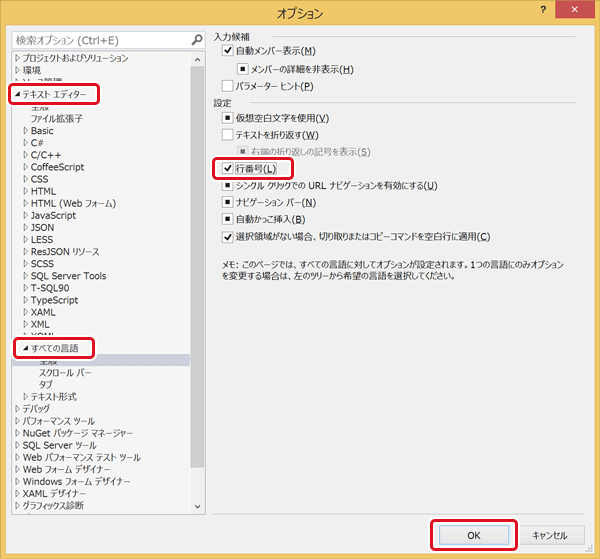Select ファイル拡張子 tree item
600x559 pixels.
click(x=57, y=118)
